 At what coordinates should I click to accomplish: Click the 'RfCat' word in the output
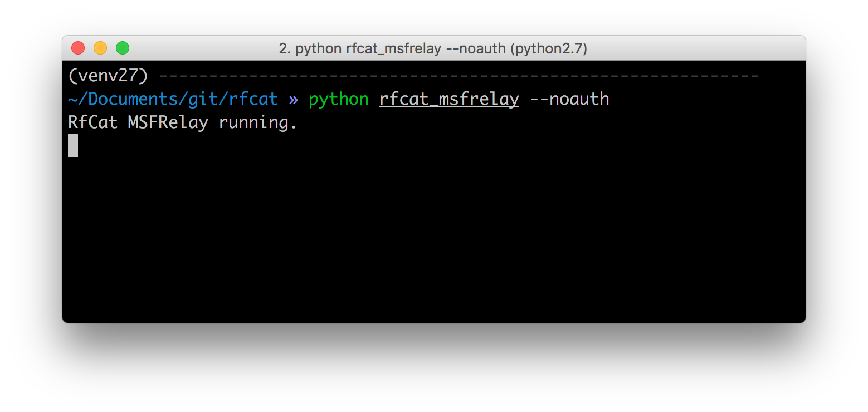tap(92, 122)
